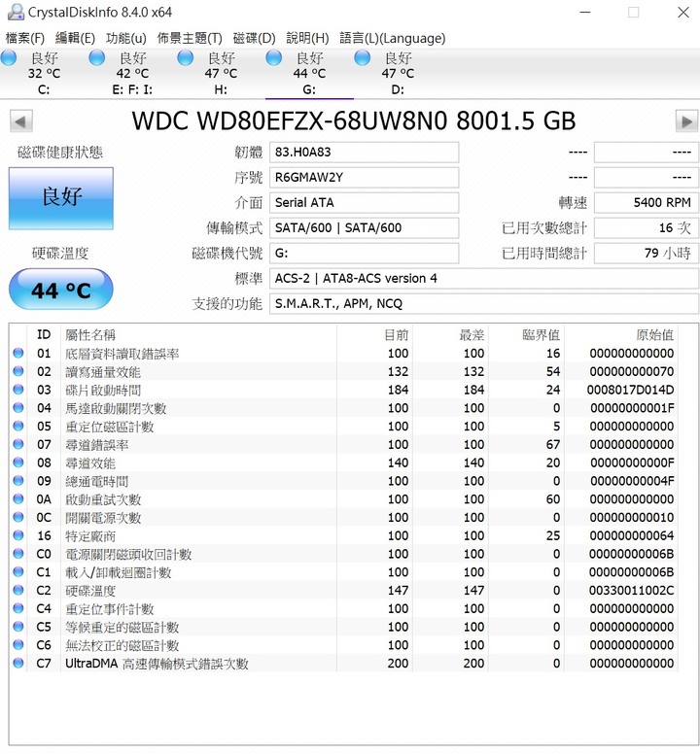Select raw value 00330011002C
The height and width of the screenshot is (754, 700).
(631, 591)
